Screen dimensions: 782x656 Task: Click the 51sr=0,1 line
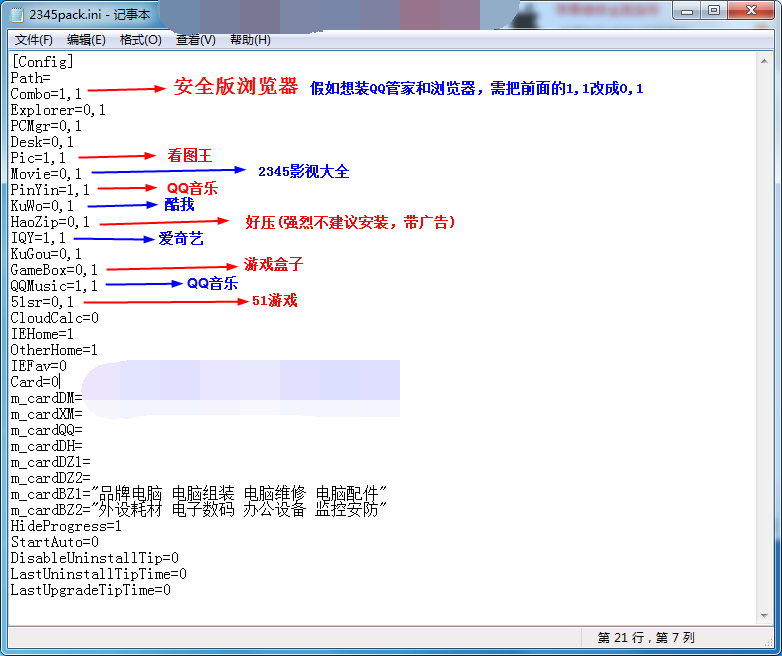(x=42, y=302)
